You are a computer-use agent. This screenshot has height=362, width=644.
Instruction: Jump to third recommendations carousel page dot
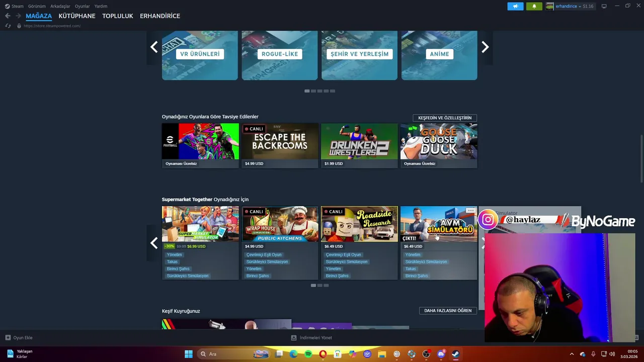(326, 286)
